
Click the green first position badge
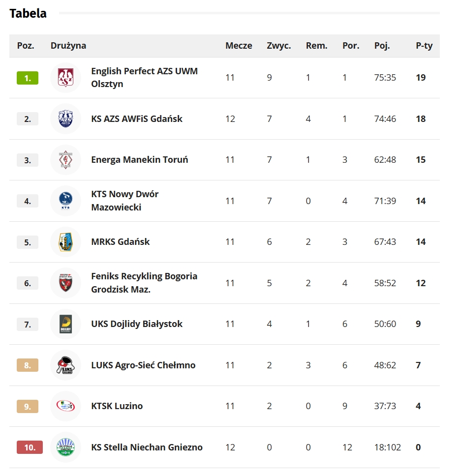[28, 78]
